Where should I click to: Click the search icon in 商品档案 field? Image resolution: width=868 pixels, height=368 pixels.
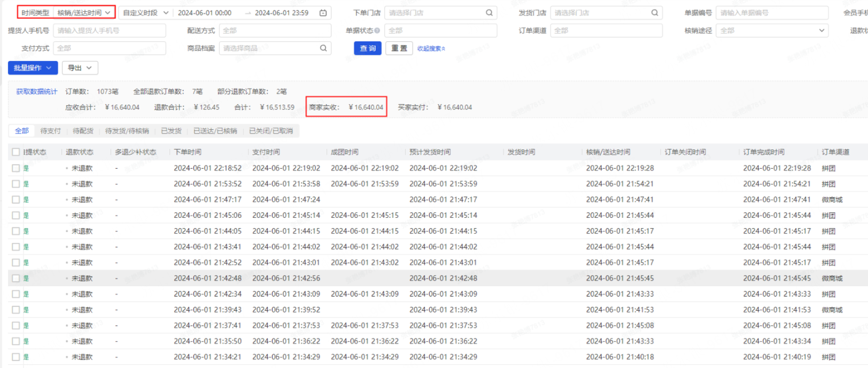323,48
